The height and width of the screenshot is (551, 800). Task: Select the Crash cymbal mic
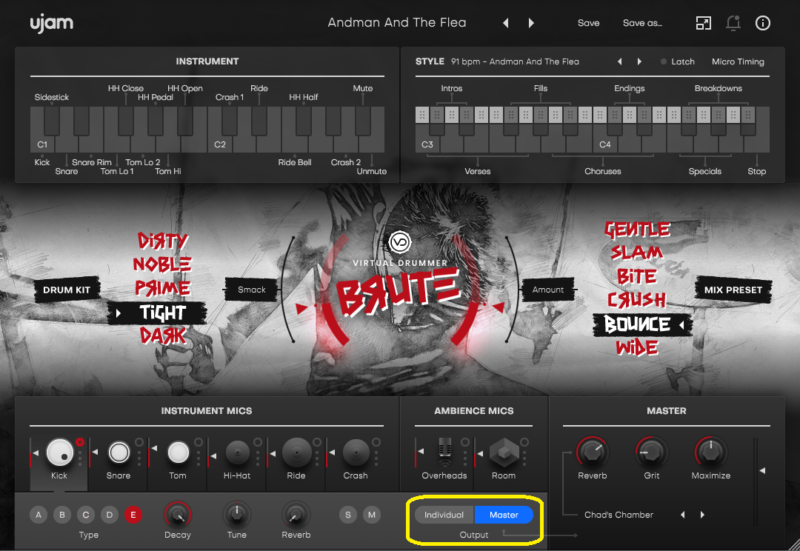pos(356,453)
